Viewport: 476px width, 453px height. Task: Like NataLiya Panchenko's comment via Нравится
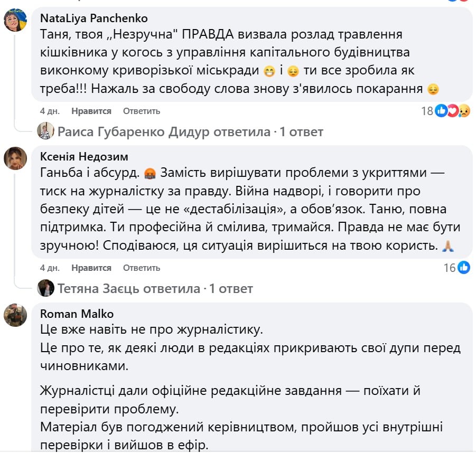click(91, 111)
